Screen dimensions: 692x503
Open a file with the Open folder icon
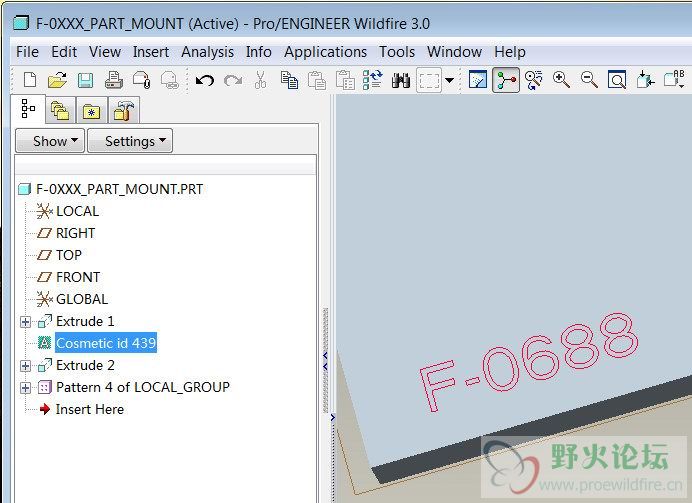[57, 80]
